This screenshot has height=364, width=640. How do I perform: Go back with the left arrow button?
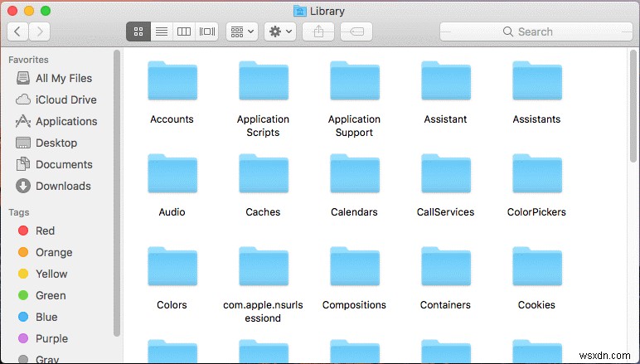(17, 32)
